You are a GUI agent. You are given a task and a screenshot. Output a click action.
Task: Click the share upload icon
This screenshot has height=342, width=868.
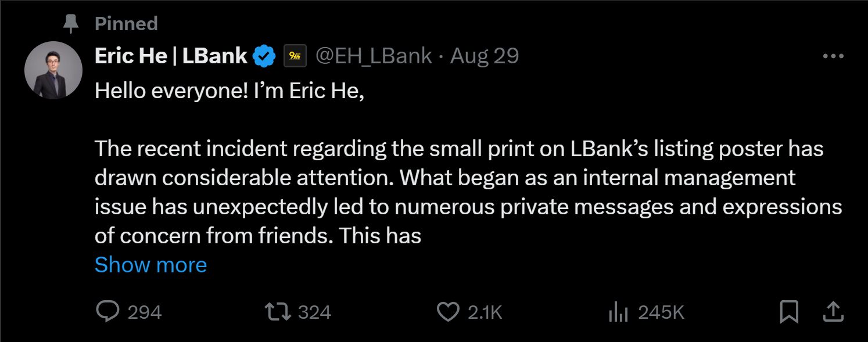(833, 312)
